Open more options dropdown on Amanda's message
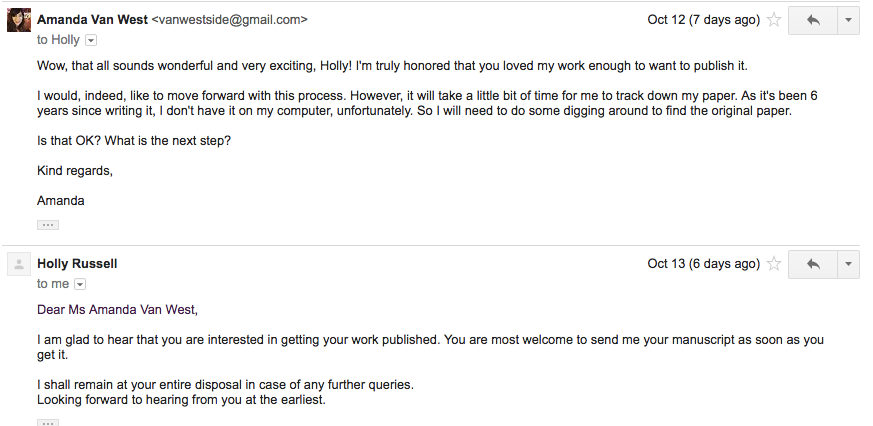Image resolution: width=873 pixels, height=426 pixels. [848, 20]
